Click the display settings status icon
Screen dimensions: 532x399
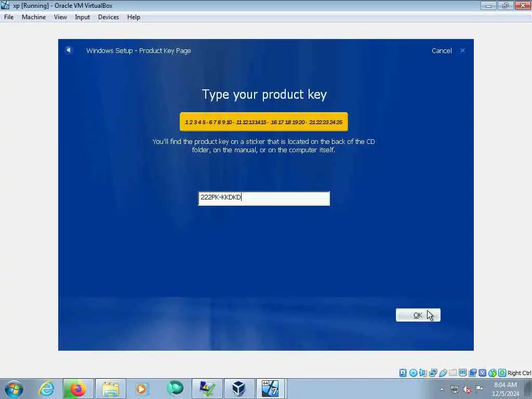click(462, 373)
